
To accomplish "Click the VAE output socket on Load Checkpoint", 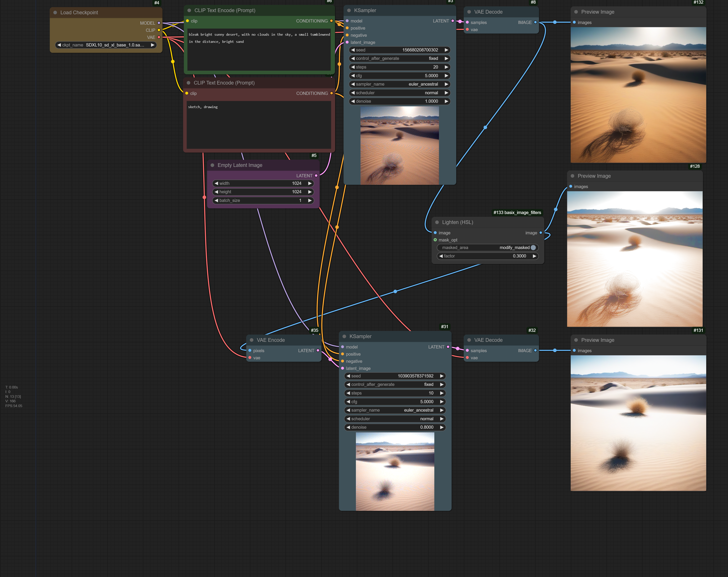I will click(159, 37).
